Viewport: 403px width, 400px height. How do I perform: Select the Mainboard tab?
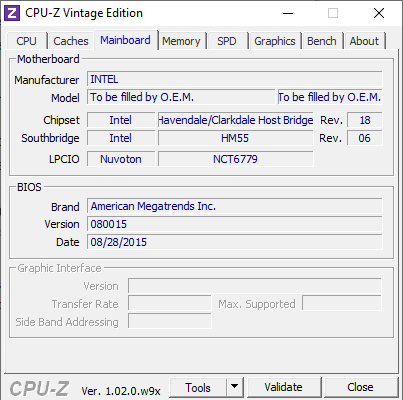[125, 40]
